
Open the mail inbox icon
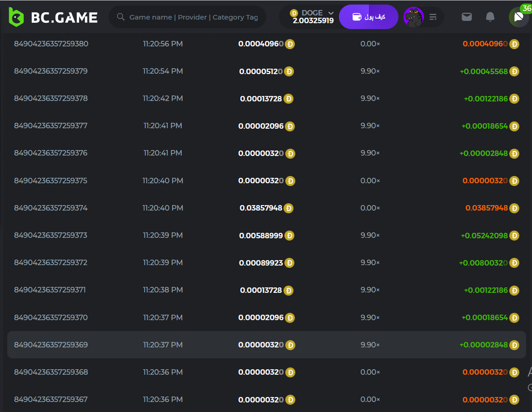tap(467, 17)
